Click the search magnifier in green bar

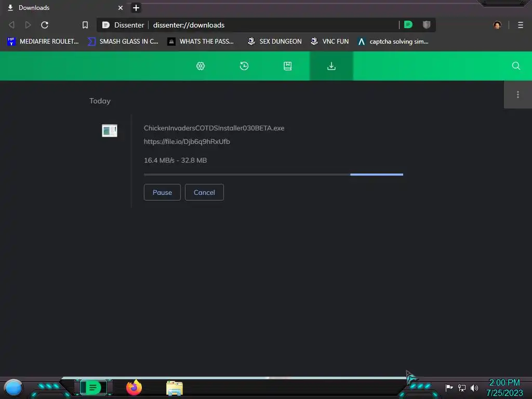[516, 66]
